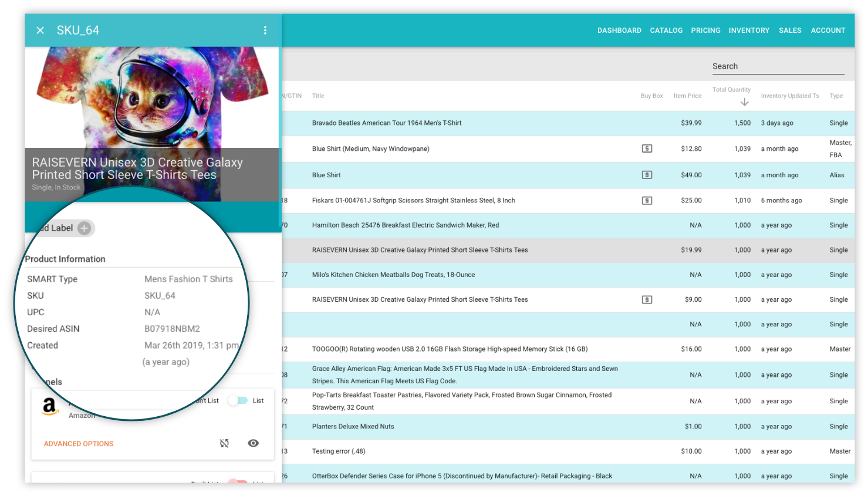Click the sync-disabled icon in the Amazon card
868x496 pixels.
pos(224,443)
